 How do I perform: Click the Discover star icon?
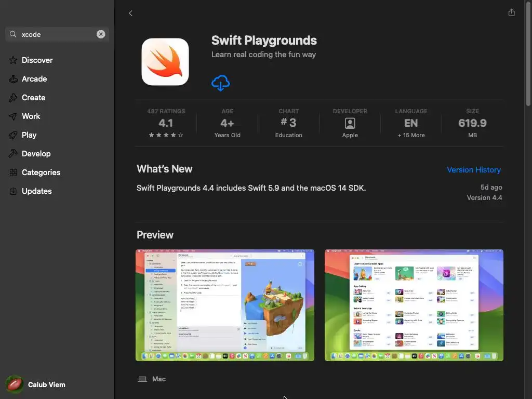13,60
